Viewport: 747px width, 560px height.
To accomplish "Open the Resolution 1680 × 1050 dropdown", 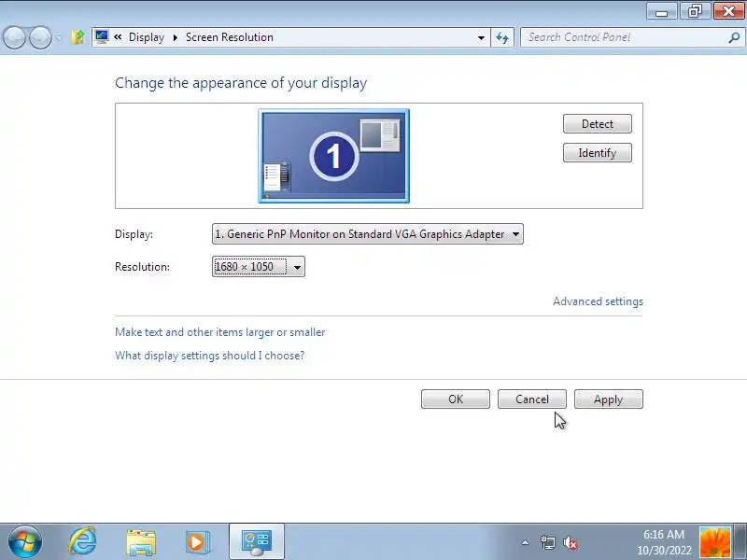I will (259, 267).
